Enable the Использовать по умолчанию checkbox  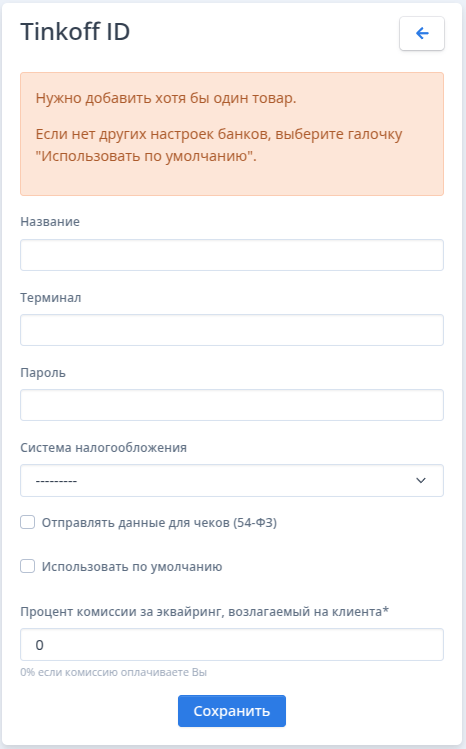[x=28, y=566]
